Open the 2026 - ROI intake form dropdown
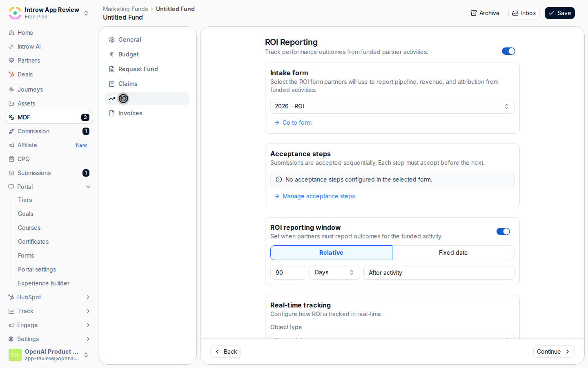Image resolution: width=588 pixels, height=368 pixels. (x=392, y=106)
